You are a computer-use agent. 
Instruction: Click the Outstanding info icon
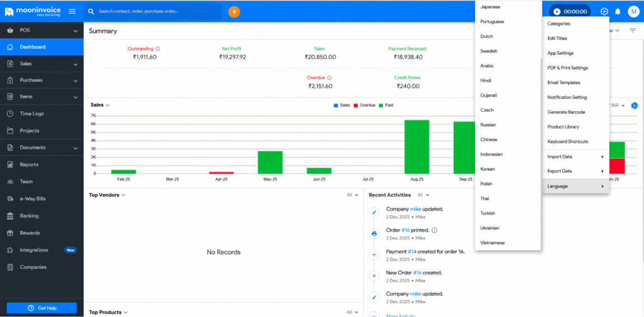(158, 49)
